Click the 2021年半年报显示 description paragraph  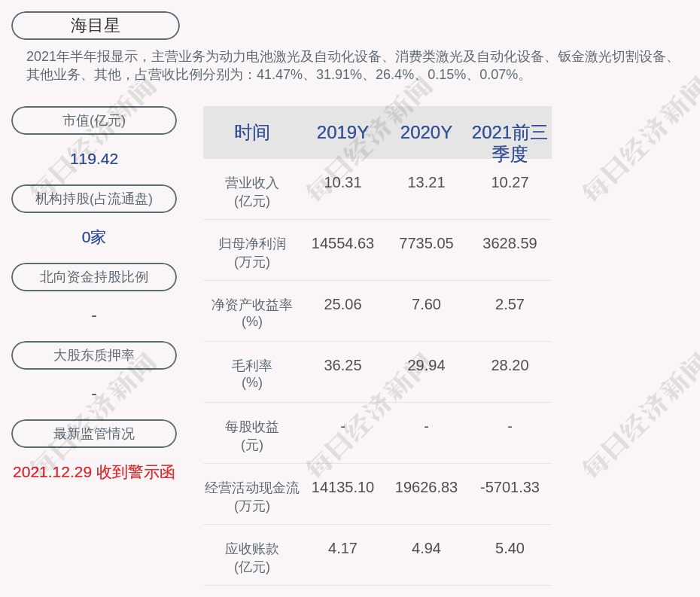[x=352, y=65]
